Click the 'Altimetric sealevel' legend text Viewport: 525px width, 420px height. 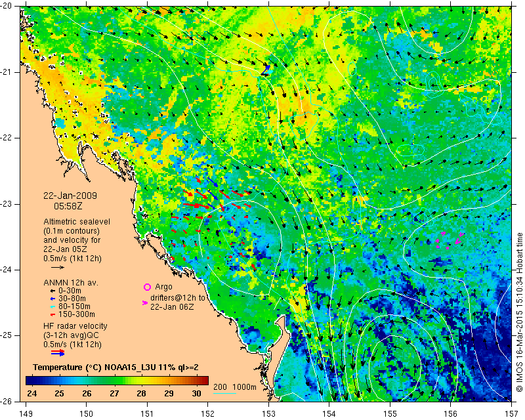[77, 222]
